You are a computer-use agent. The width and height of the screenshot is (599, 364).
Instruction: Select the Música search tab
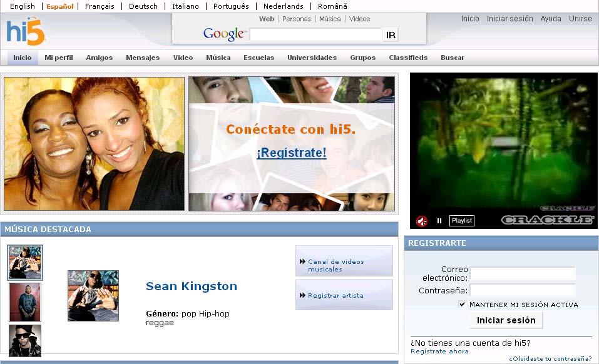330,19
